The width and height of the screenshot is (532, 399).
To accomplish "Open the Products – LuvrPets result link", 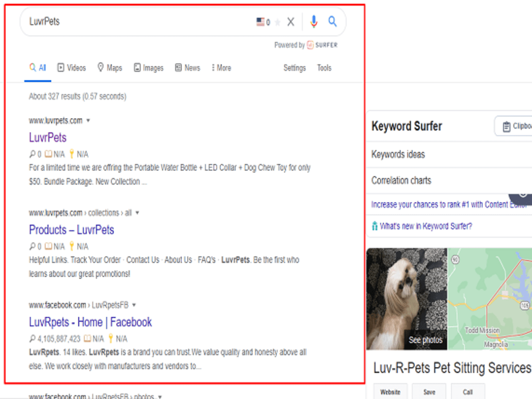I will coord(72,230).
